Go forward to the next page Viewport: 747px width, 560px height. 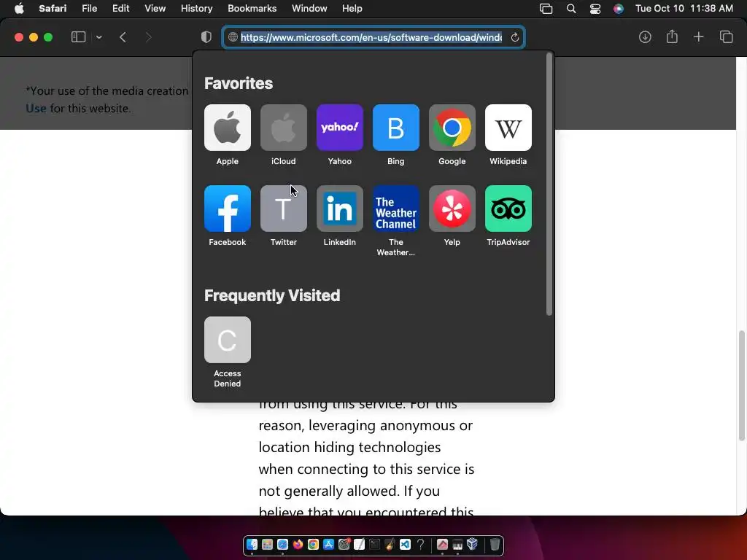[x=148, y=37]
